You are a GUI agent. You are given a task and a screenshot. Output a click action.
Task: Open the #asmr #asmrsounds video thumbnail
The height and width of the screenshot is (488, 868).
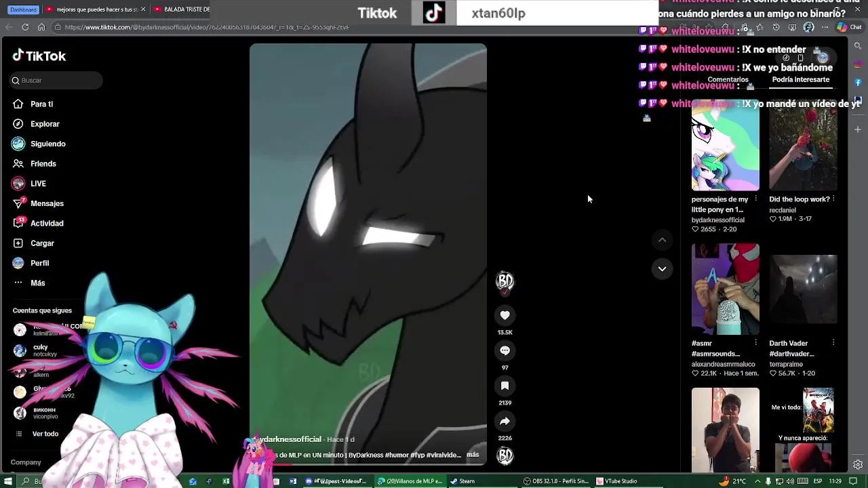click(725, 289)
